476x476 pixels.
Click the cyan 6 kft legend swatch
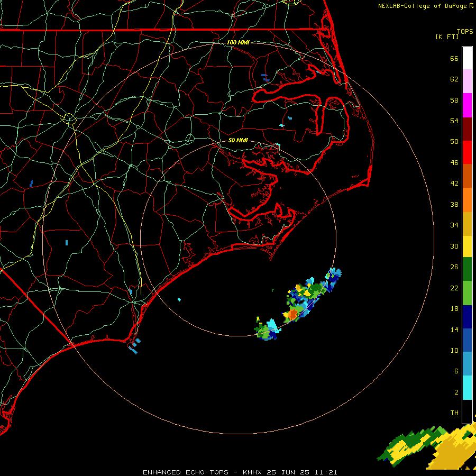pyautogui.click(x=467, y=388)
